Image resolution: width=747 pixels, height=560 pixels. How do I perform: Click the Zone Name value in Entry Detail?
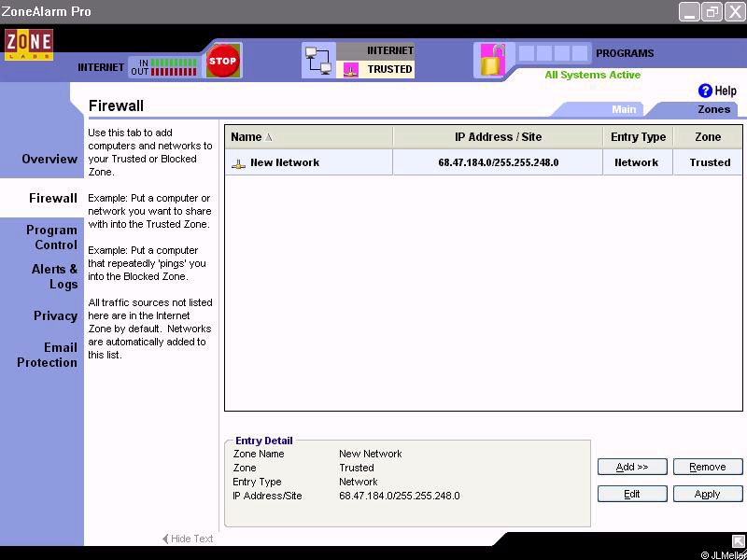[370, 454]
